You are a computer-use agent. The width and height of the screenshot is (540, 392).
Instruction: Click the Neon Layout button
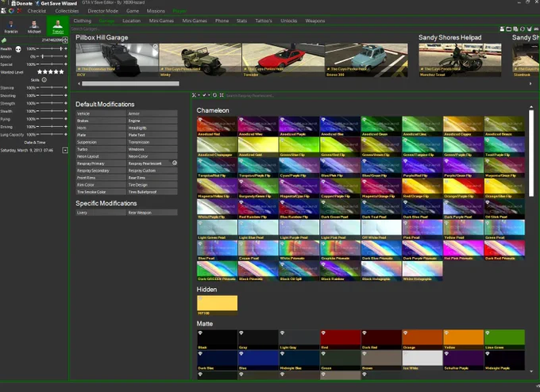point(101,156)
